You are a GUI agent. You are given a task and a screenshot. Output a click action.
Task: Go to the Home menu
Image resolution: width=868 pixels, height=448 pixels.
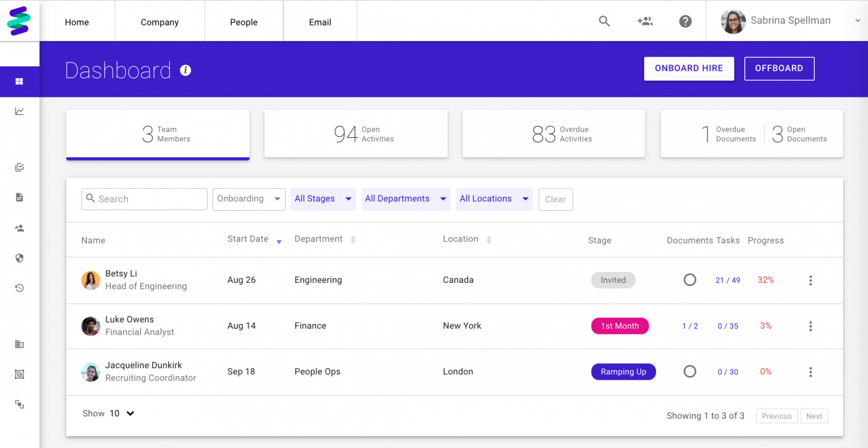tap(77, 22)
